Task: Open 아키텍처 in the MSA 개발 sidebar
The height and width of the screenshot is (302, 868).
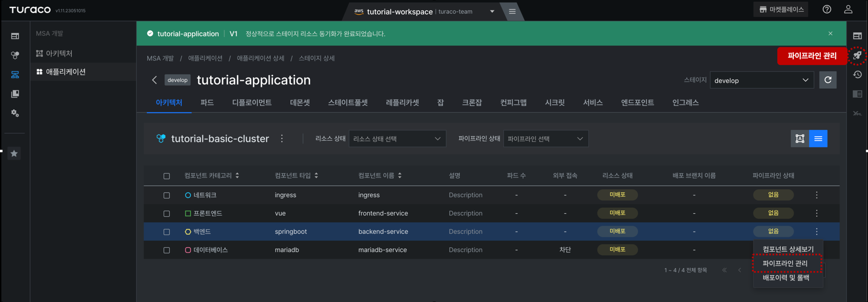Action: [59, 53]
